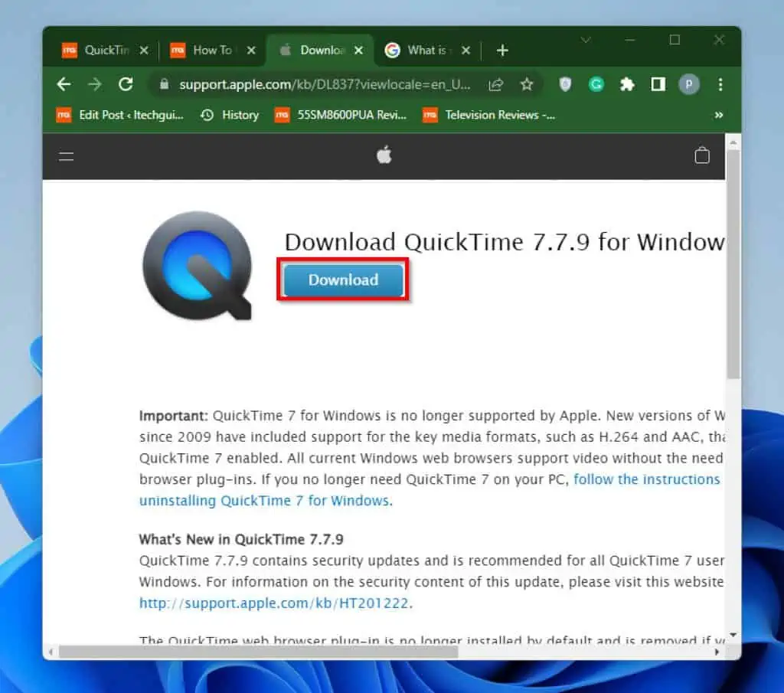
Task: Open the shield extension icon
Action: coord(565,84)
